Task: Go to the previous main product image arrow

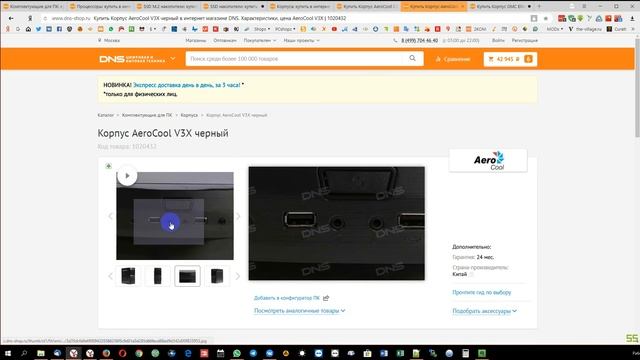Action: click(111, 216)
